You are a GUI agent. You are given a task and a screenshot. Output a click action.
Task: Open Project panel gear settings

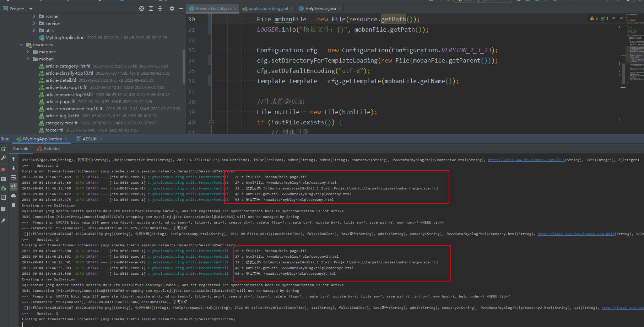click(172, 9)
